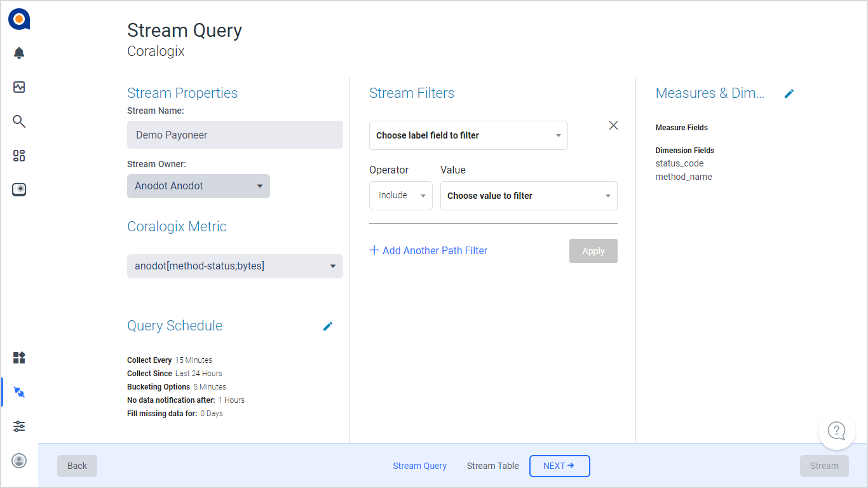Viewport: 868px width, 488px height.
Task: Click the Dimension Fields label
Action: [685, 151]
